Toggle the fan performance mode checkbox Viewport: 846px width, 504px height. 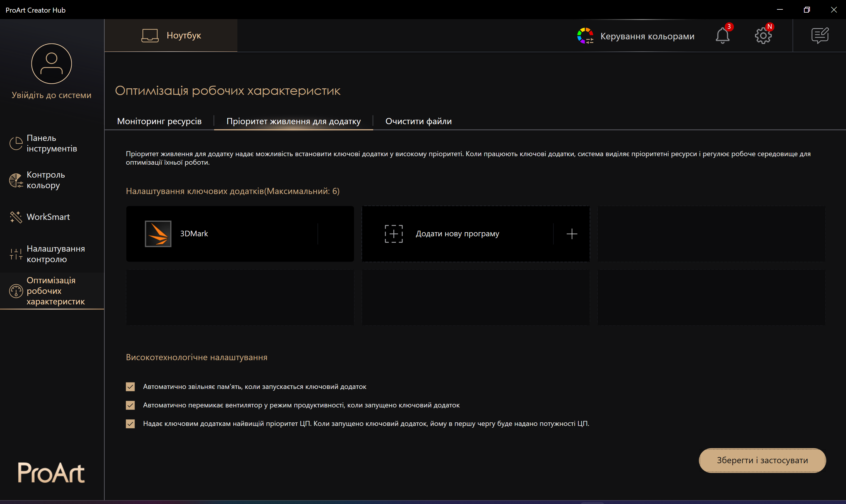coord(130,405)
